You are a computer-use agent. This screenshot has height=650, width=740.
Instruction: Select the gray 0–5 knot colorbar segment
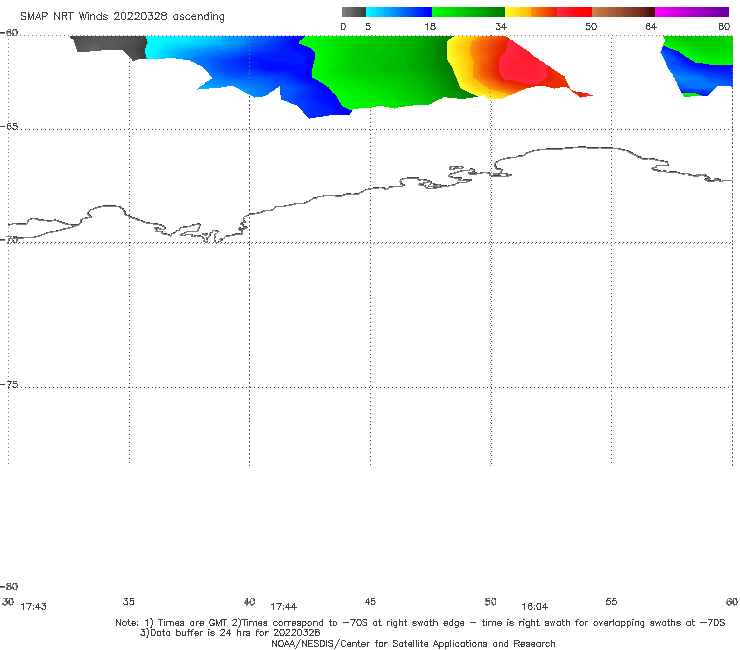pos(353,12)
